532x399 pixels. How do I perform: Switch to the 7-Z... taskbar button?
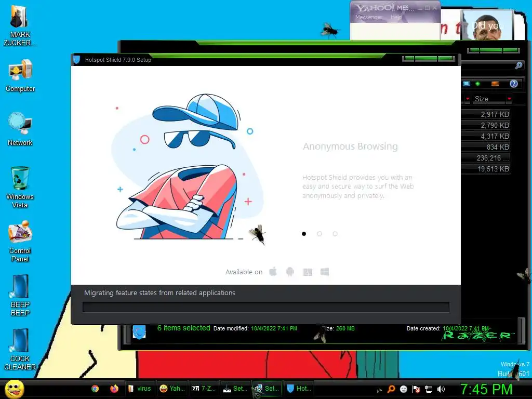pyautogui.click(x=204, y=389)
